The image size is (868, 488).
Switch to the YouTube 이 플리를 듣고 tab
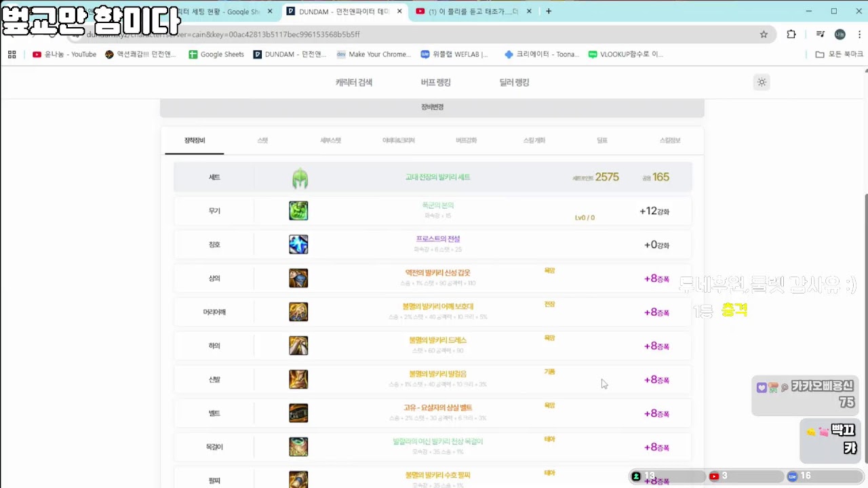pos(472,12)
